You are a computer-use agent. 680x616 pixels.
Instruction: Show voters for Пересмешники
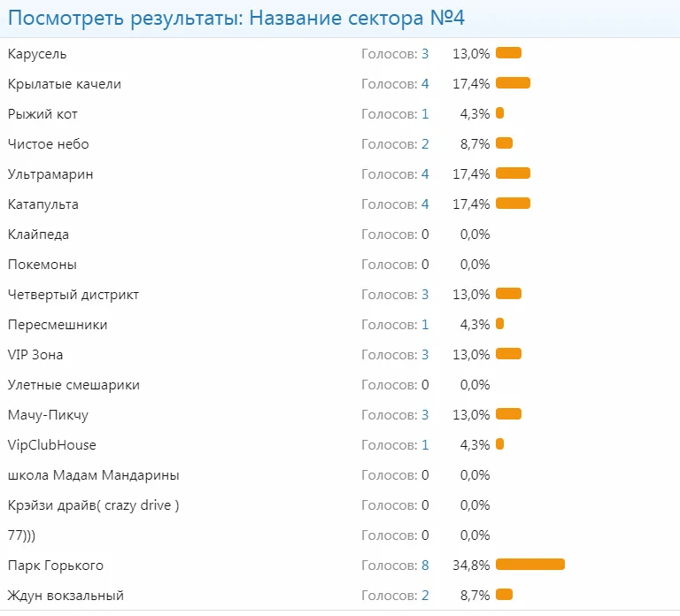425,325
